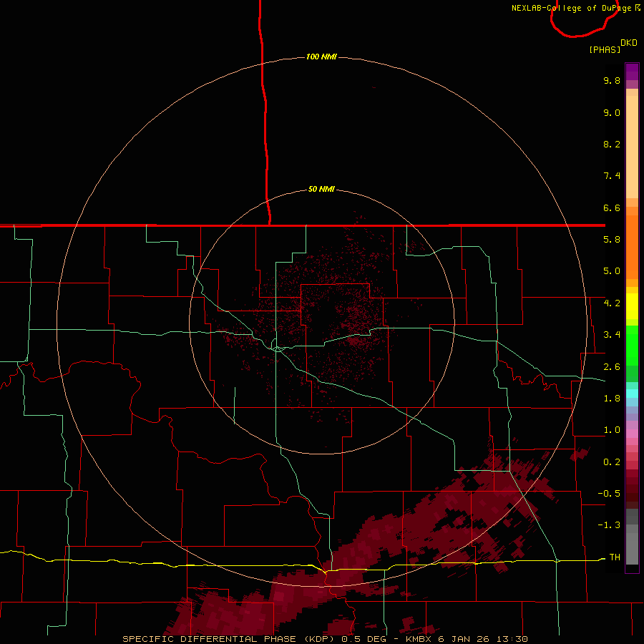This screenshot has width=644, height=644.
Task: Click the SPECIFIC DIFFERENTIAL PHASE (KDP) product title
Action: 228,639
